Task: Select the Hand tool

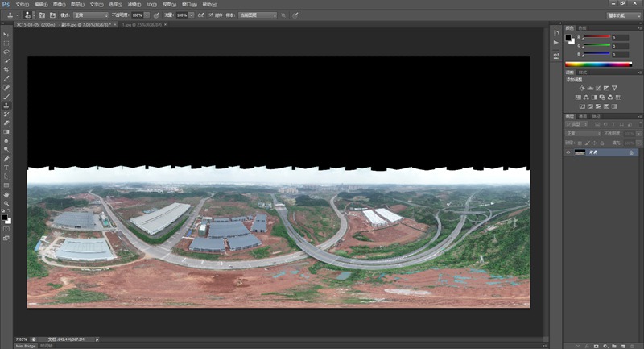Action: click(6, 194)
